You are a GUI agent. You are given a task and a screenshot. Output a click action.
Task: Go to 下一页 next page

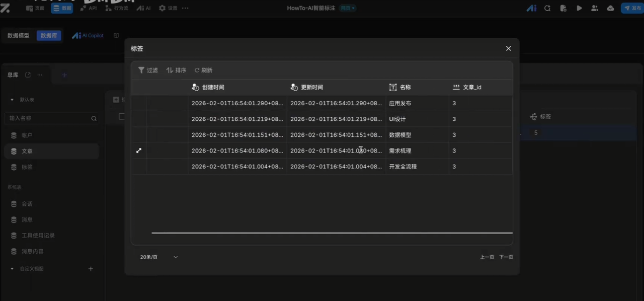click(x=506, y=257)
